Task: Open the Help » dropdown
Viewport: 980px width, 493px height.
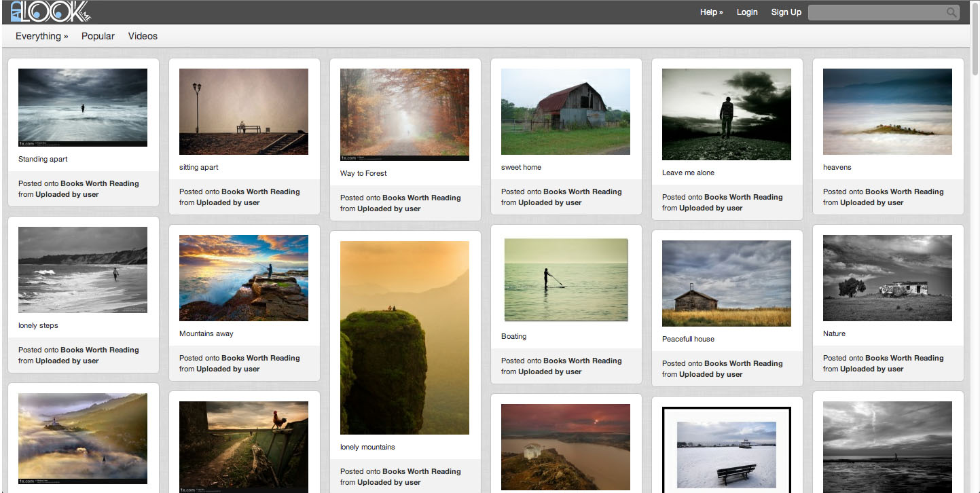Action: click(711, 12)
